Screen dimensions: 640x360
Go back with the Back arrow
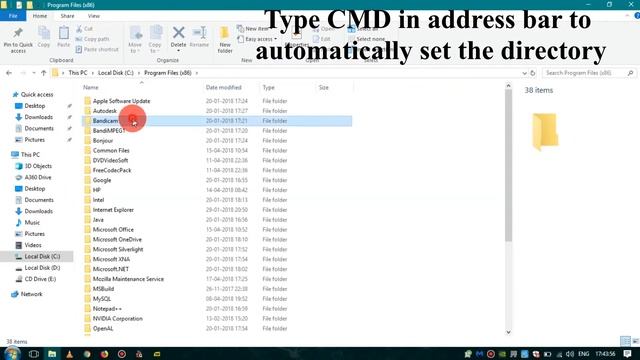point(9,73)
